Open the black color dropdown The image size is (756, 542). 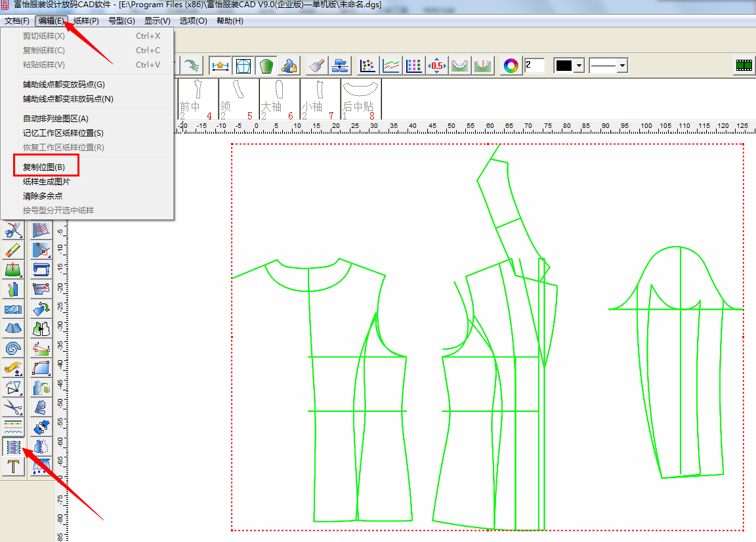579,66
